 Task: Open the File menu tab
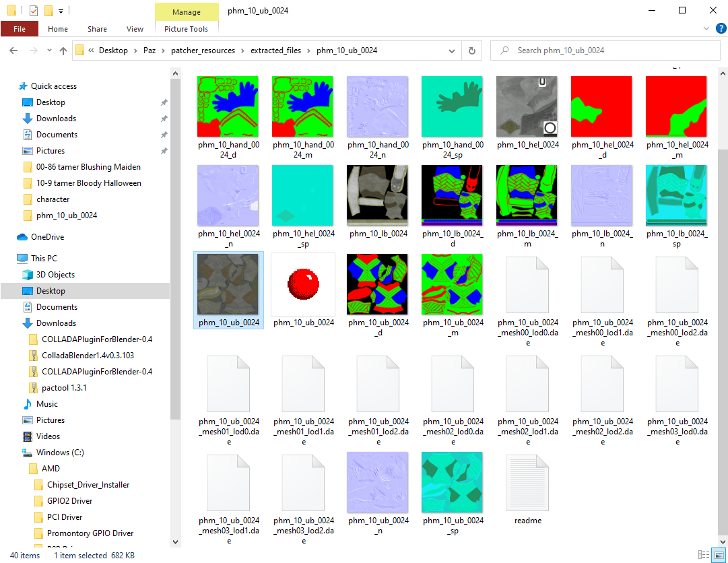[x=20, y=29]
